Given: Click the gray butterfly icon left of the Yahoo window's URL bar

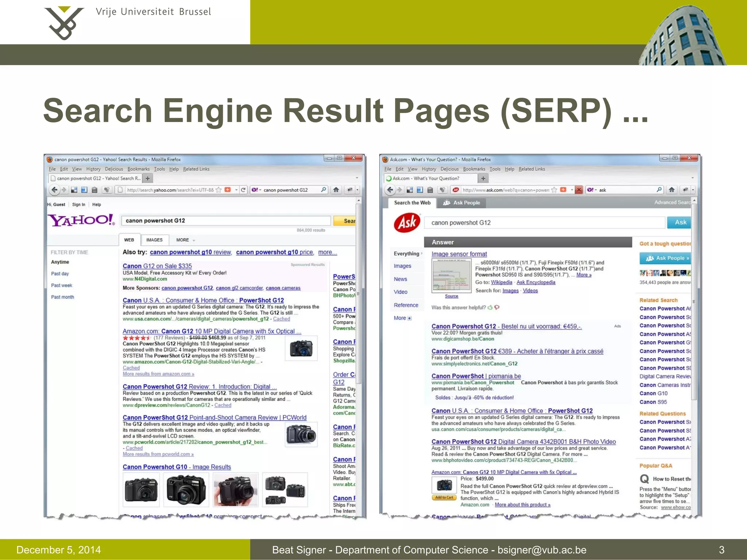Looking at the screenshot, I should tap(107, 190).
